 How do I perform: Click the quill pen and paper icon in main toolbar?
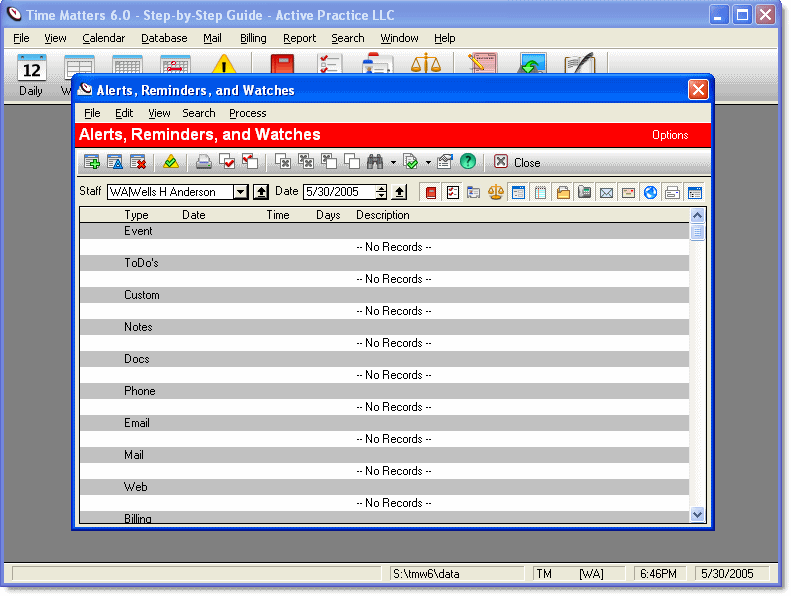point(580,64)
